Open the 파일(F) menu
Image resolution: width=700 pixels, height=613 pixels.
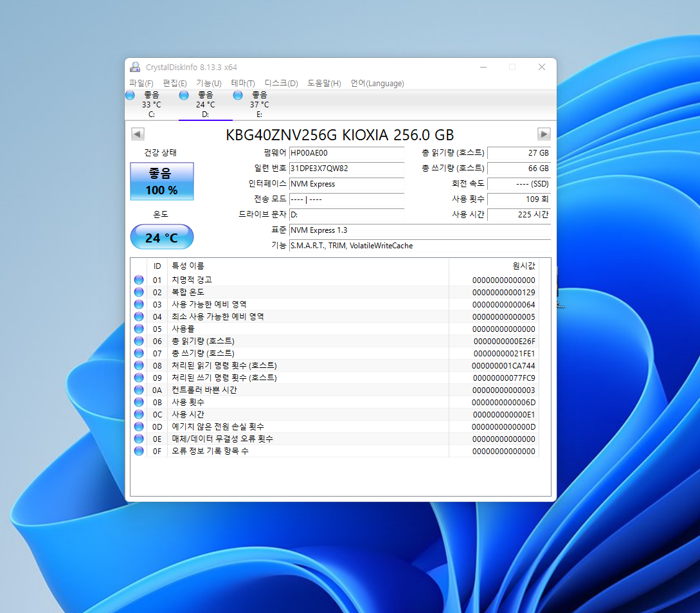pyautogui.click(x=141, y=83)
